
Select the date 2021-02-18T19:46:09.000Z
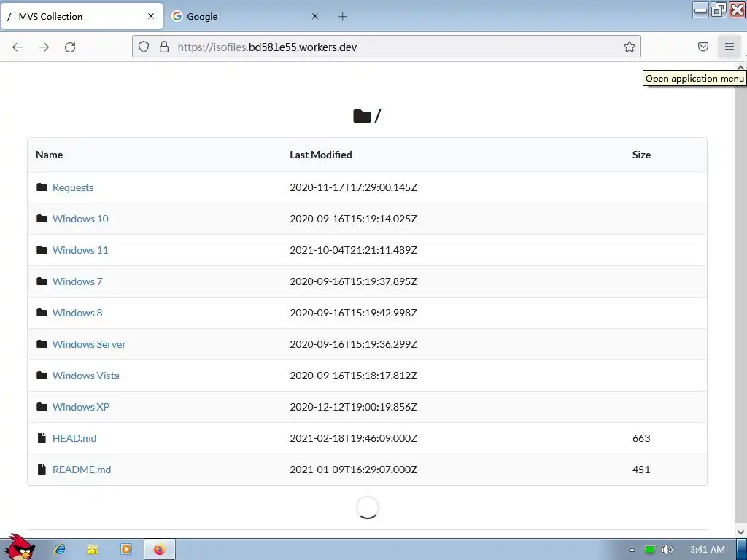coord(354,438)
